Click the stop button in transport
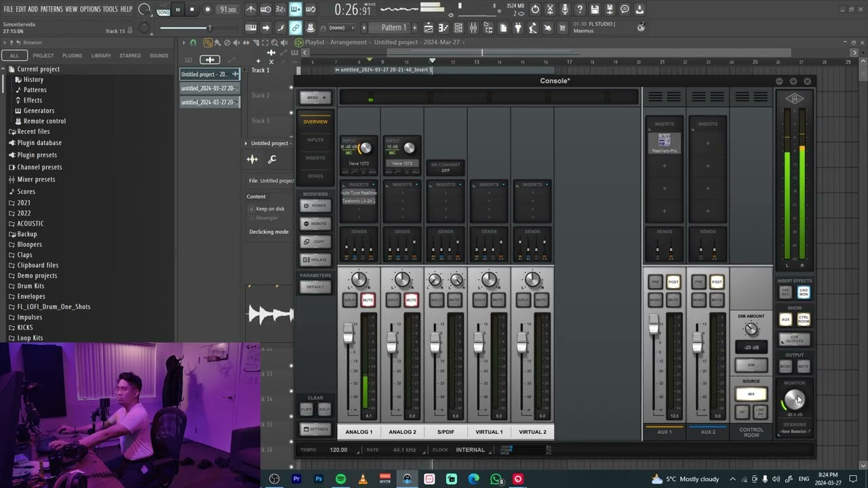Viewport: 868px width, 488px height. point(192,9)
